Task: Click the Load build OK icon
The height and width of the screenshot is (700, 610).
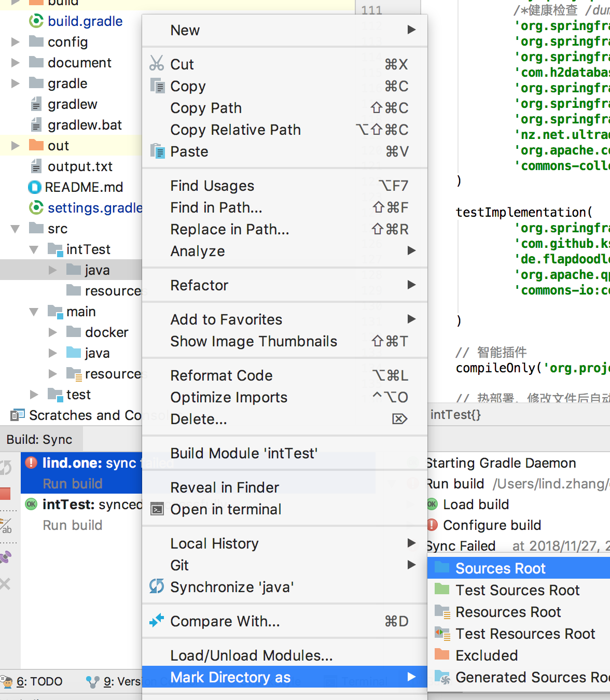Action: coord(432,504)
